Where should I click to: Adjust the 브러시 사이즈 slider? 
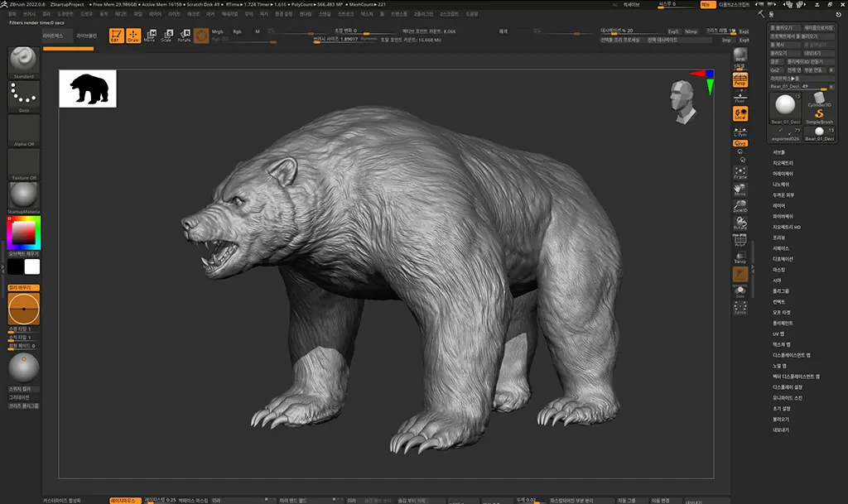(346, 40)
